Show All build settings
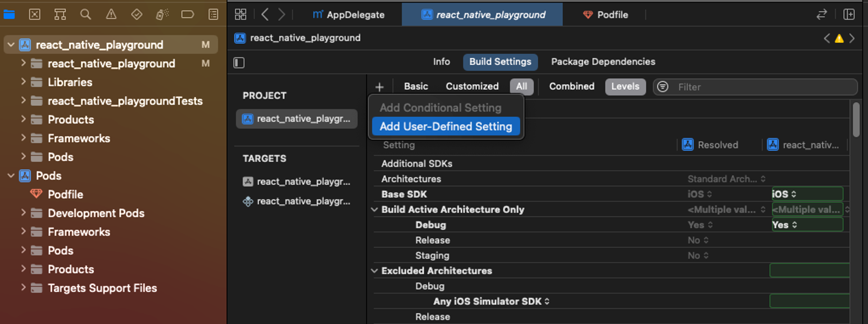 coord(522,87)
